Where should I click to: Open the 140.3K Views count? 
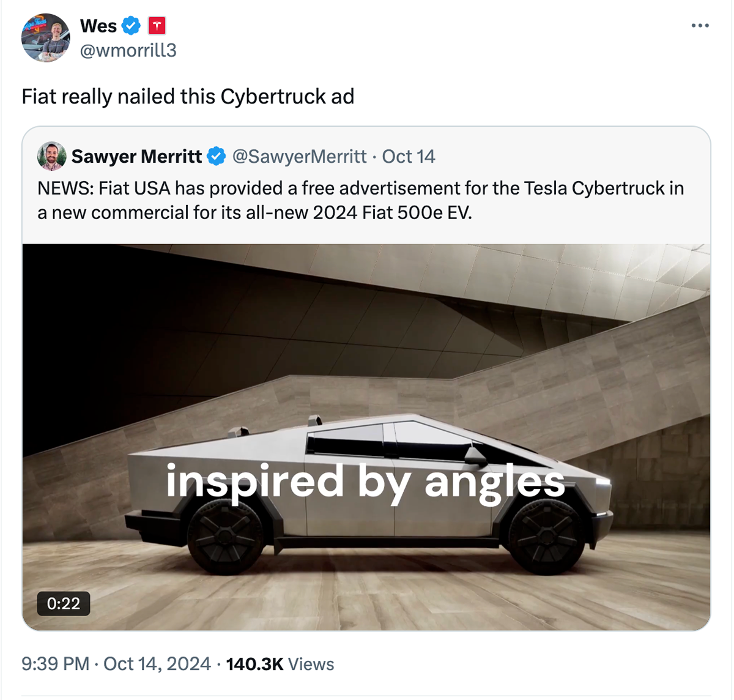pos(280,664)
